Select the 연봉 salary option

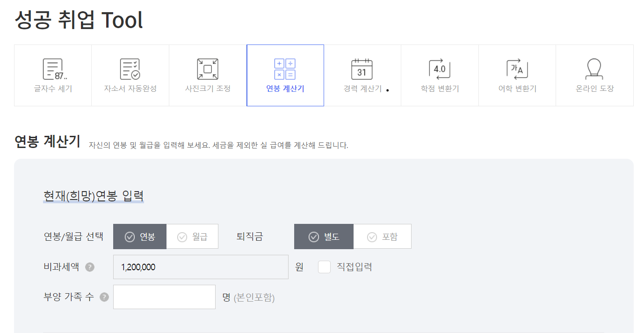pos(139,236)
